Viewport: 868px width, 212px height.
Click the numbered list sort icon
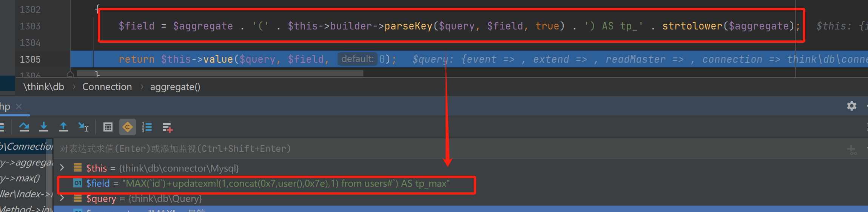(147, 127)
